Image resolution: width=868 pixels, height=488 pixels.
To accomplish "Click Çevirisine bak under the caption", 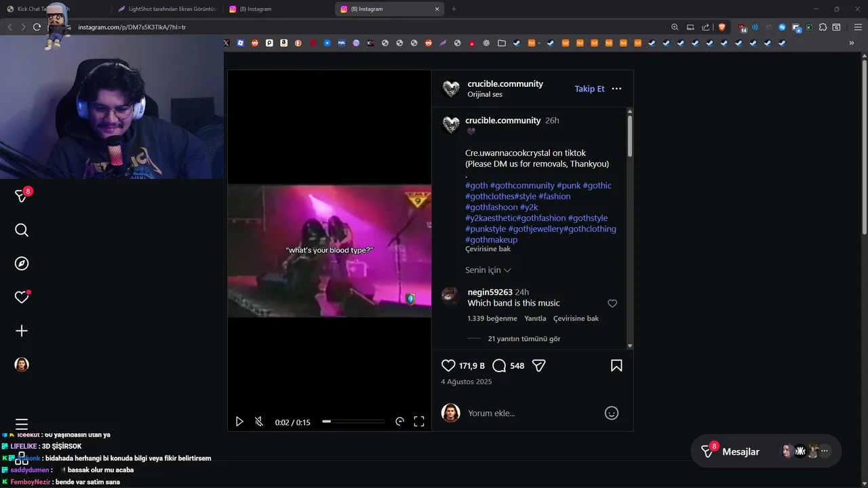I will [488, 249].
